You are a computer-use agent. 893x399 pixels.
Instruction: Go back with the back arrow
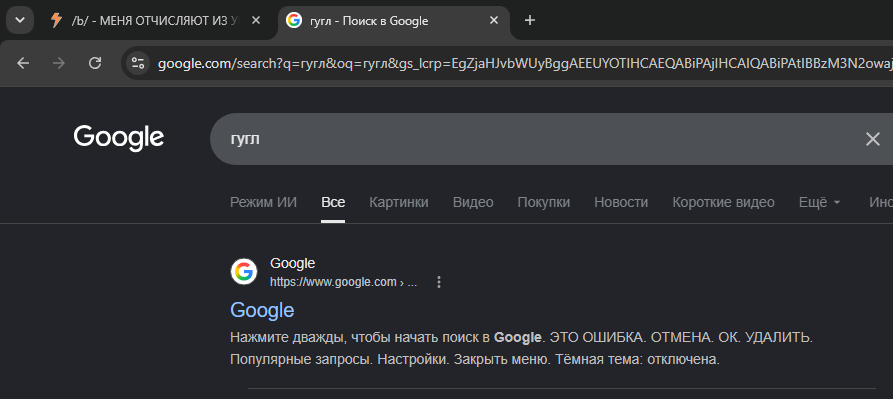(23, 63)
